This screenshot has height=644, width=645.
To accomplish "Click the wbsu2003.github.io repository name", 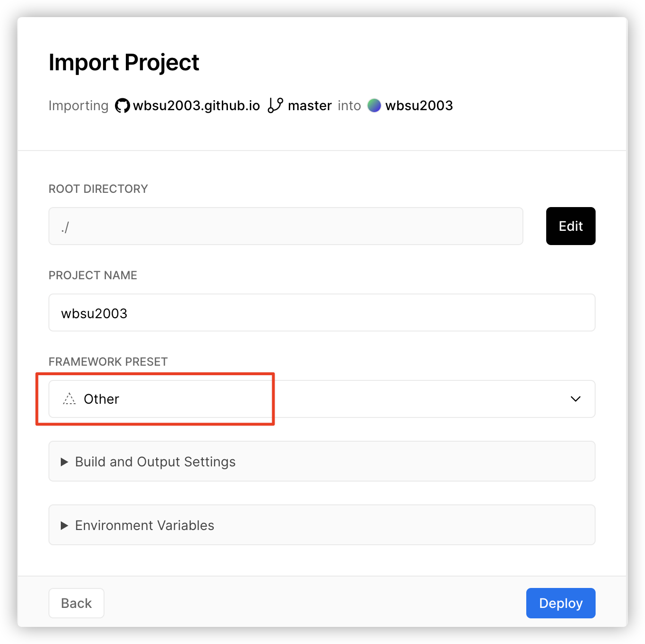I will point(196,105).
